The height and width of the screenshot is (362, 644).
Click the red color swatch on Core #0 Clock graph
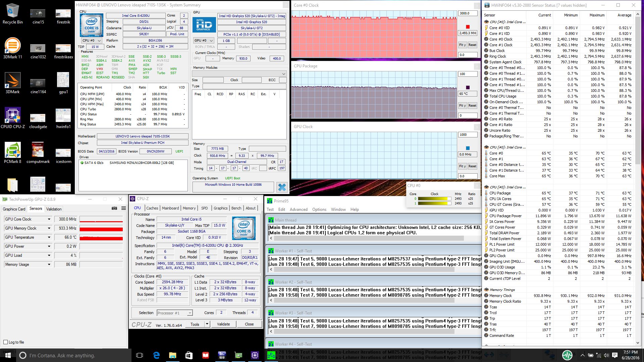coord(468,27)
